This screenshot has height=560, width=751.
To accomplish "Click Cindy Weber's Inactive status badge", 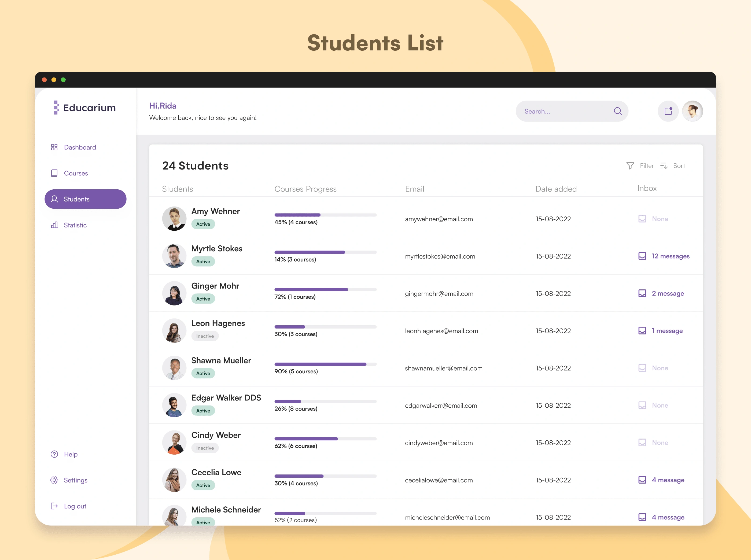I will 205,448.
